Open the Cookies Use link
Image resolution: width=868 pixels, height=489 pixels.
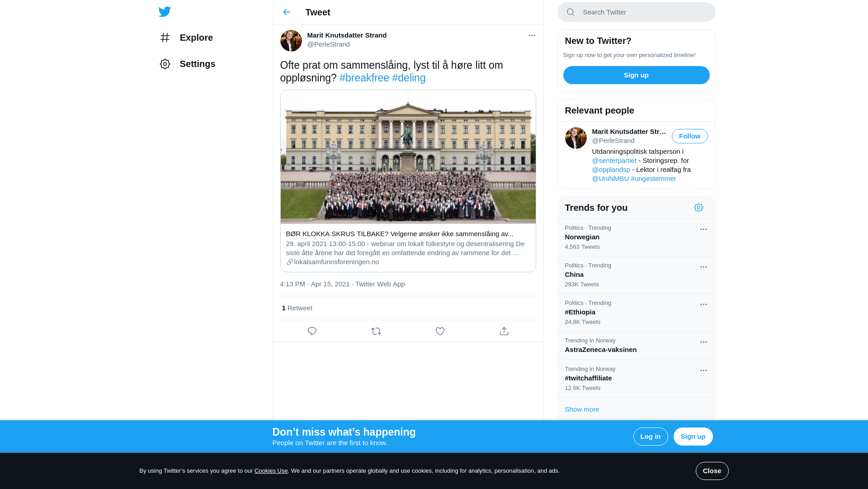pyautogui.click(x=271, y=471)
